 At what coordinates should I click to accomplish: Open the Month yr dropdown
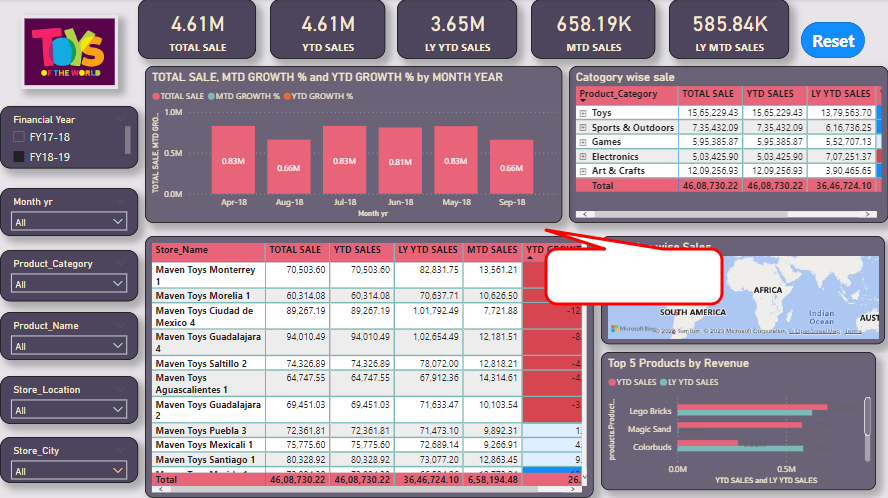pyautogui.click(x=69, y=221)
